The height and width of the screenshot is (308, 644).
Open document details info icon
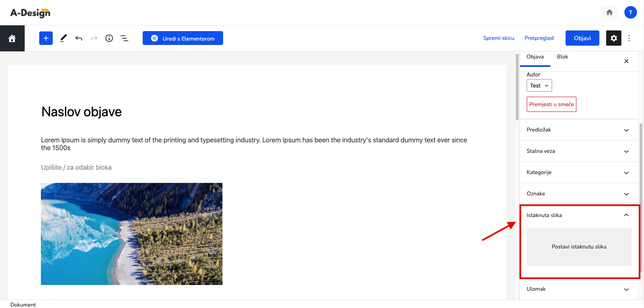(x=109, y=38)
